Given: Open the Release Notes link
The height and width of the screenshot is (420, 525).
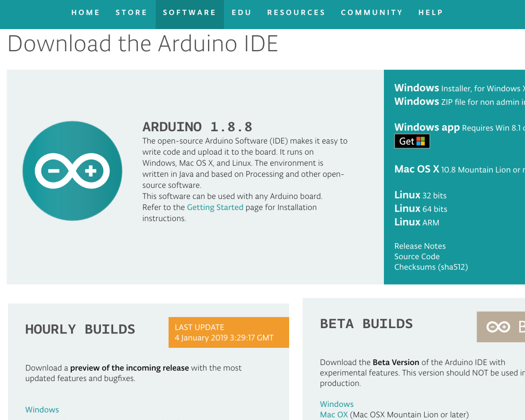Looking at the screenshot, I should [420, 246].
